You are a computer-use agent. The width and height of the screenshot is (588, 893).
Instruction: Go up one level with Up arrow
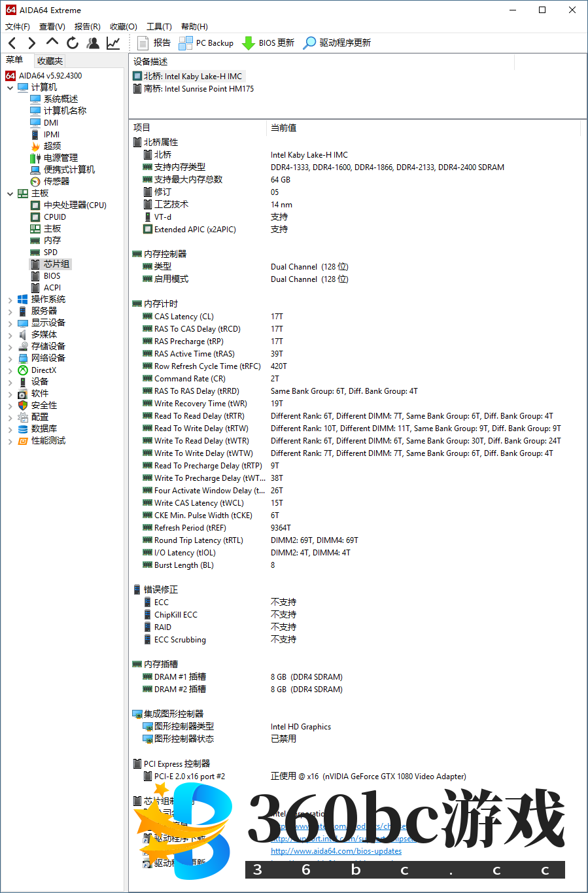52,43
